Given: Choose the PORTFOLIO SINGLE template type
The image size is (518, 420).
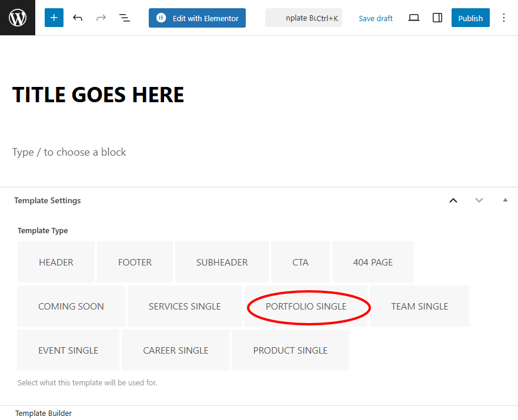Looking at the screenshot, I should coord(306,306).
